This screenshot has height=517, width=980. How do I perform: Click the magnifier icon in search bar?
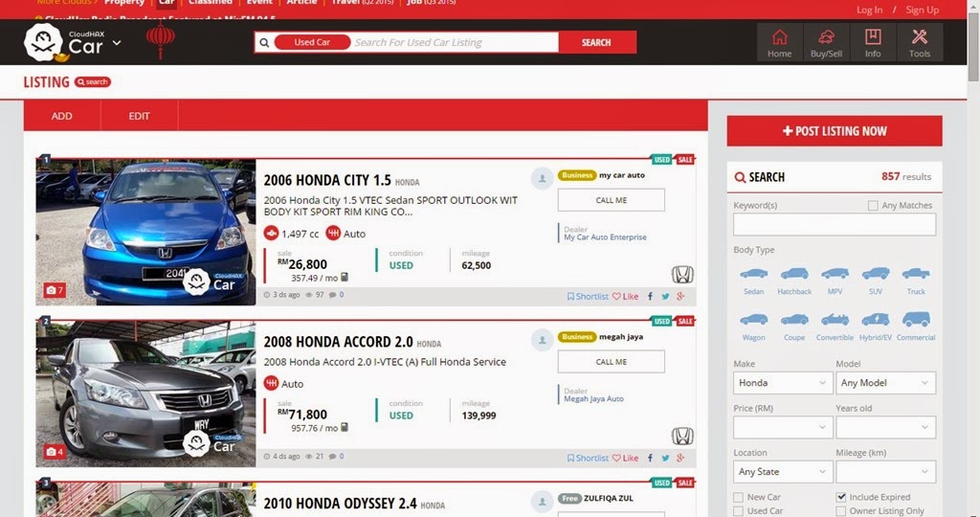coord(264,42)
